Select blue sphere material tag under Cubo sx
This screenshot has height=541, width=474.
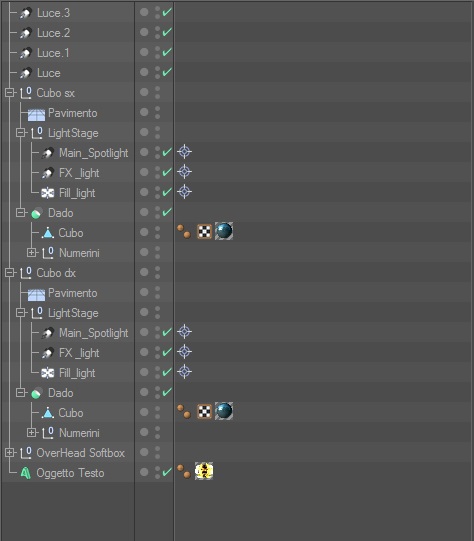click(x=224, y=231)
